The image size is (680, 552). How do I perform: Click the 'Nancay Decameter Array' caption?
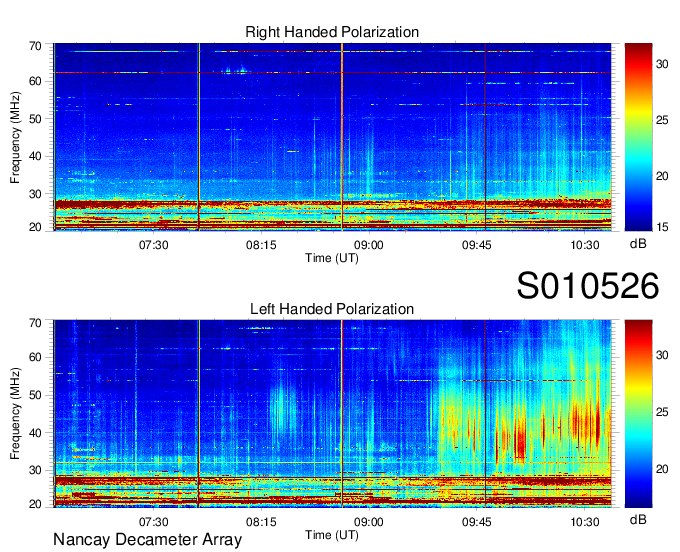coord(147,540)
